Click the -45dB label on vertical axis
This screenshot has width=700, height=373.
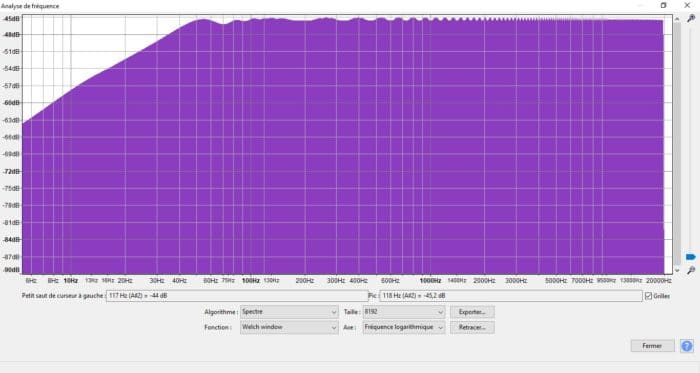click(12, 19)
